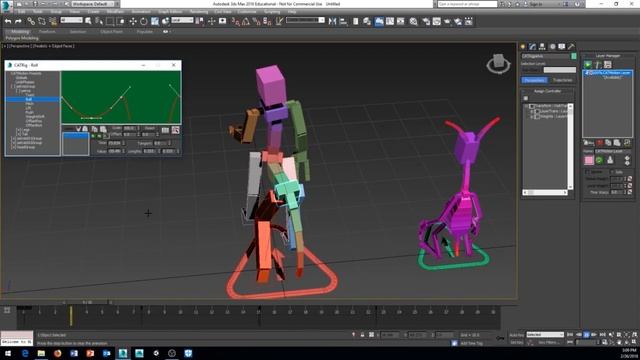Viewport: 640px width, 360px height.
Task: Open the Rendering menu
Action: (199, 12)
